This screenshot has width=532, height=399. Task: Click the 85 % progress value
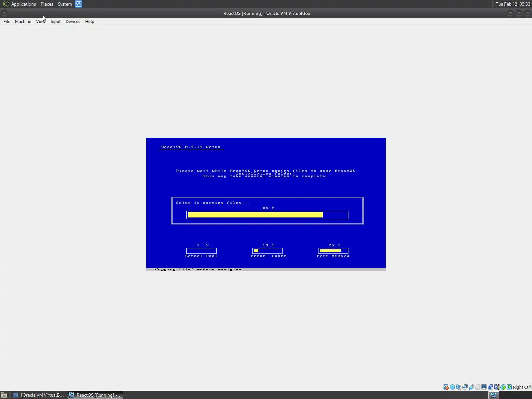click(269, 208)
